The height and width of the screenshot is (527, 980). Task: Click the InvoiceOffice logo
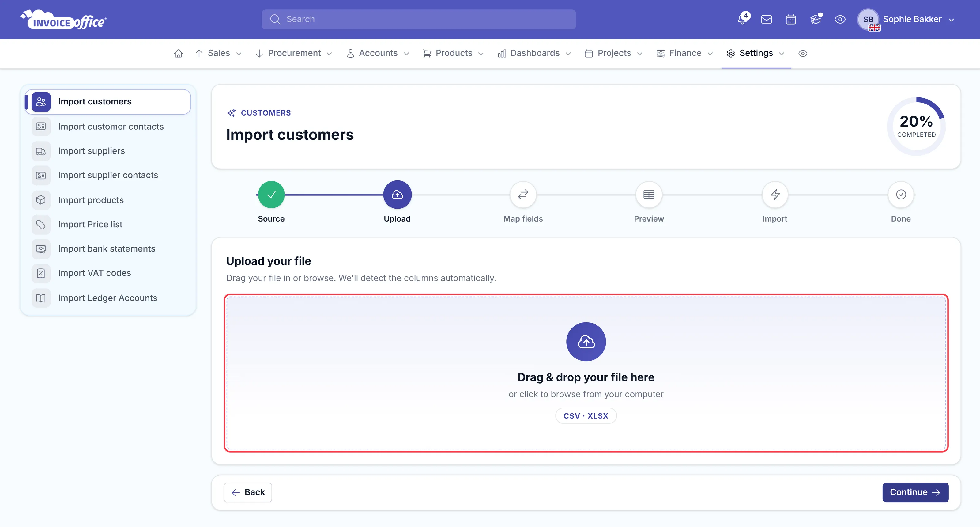[63, 19]
